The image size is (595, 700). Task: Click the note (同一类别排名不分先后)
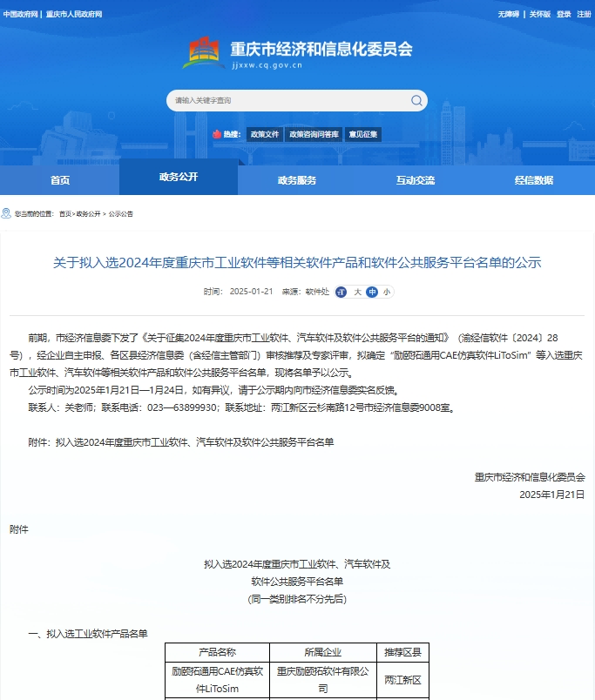pyautogui.click(x=297, y=599)
